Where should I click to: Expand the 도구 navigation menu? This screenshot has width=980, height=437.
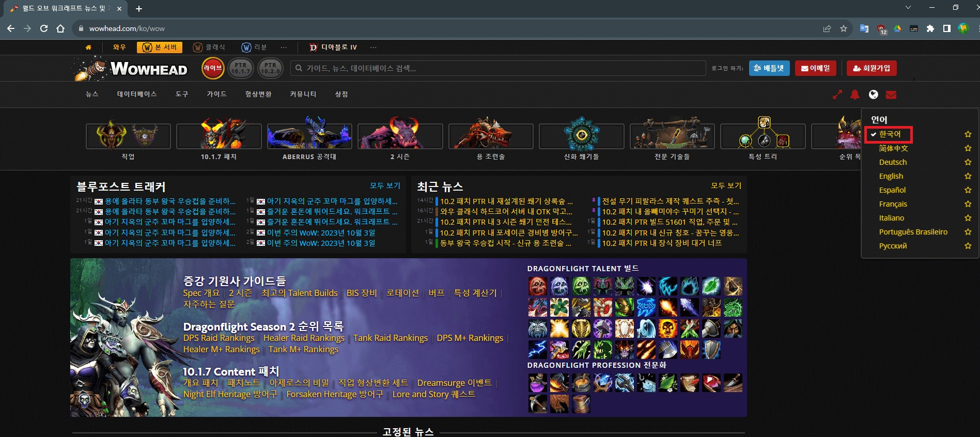182,94
